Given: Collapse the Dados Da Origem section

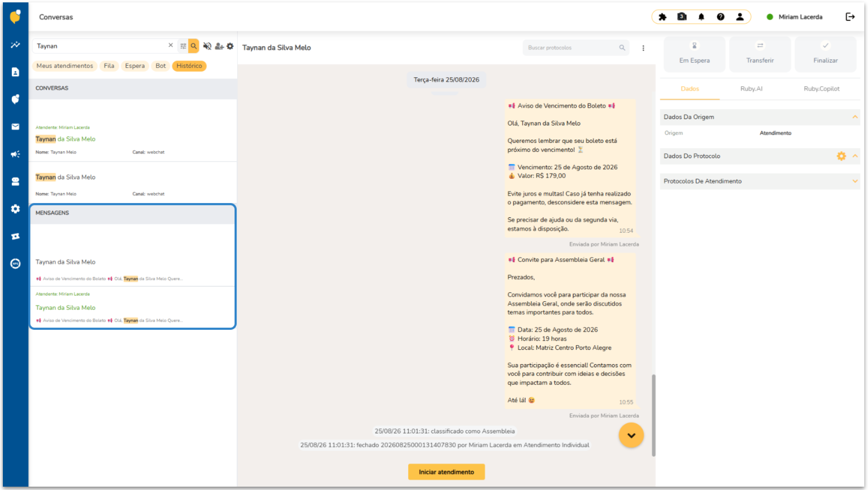Looking at the screenshot, I should [855, 117].
